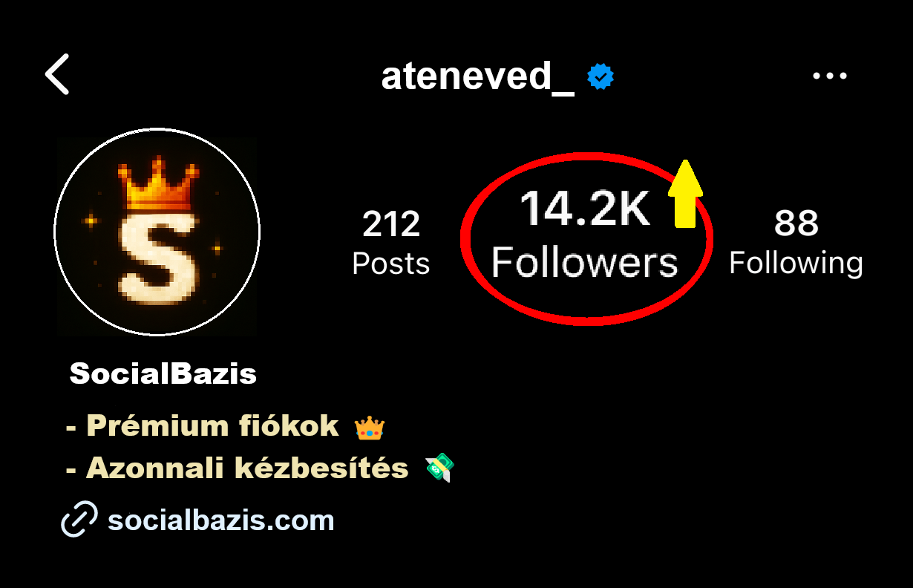Click the yellow upward arrow
Screen dimensions: 913x588
point(684,194)
